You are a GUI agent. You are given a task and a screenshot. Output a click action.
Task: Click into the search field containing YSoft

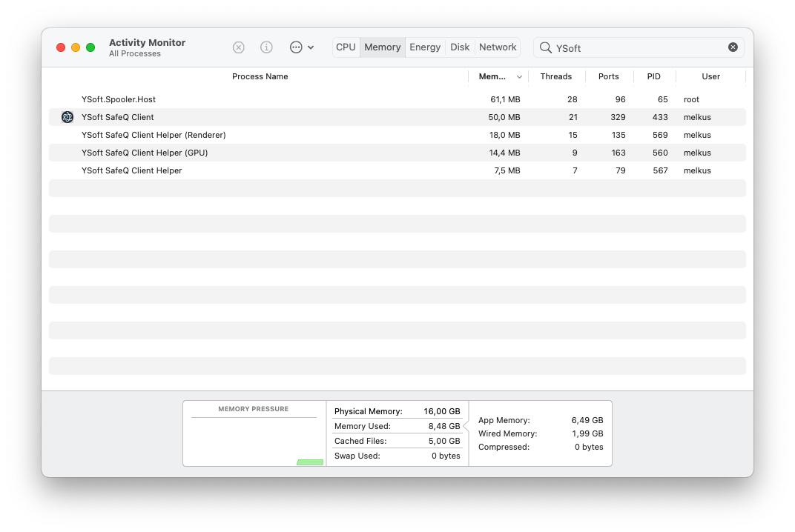[638, 47]
